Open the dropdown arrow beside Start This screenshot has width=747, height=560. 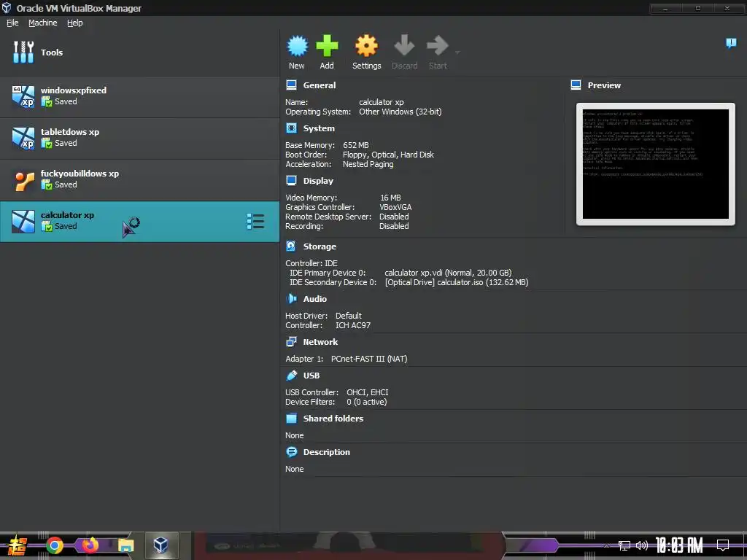[x=457, y=52]
